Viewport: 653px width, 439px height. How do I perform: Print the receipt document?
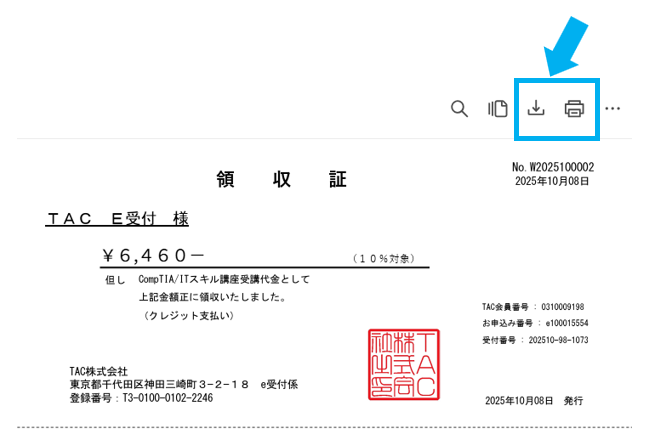pos(574,109)
